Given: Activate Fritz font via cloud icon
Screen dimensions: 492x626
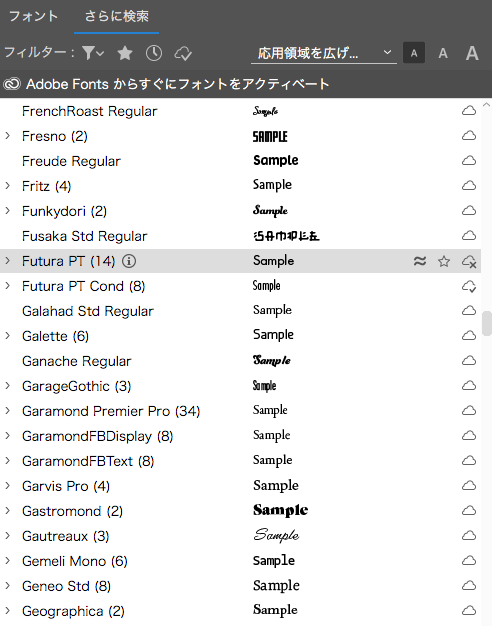Looking at the screenshot, I should click(x=469, y=186).
